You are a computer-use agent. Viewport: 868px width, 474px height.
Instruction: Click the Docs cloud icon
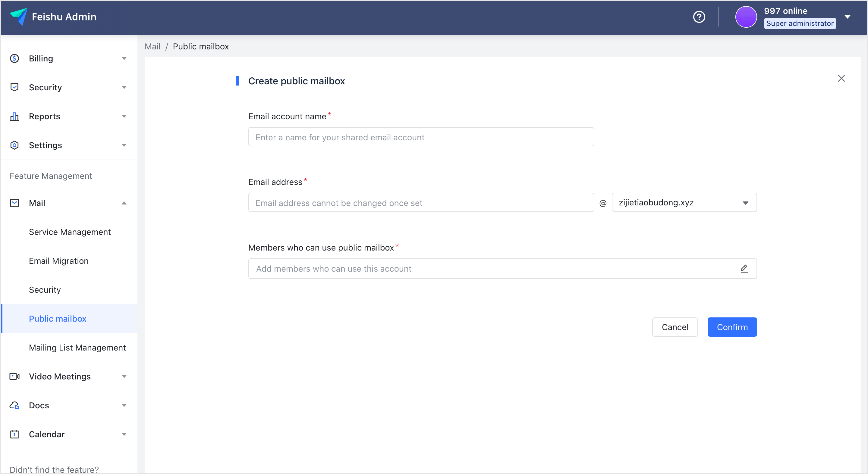point(14,405)
